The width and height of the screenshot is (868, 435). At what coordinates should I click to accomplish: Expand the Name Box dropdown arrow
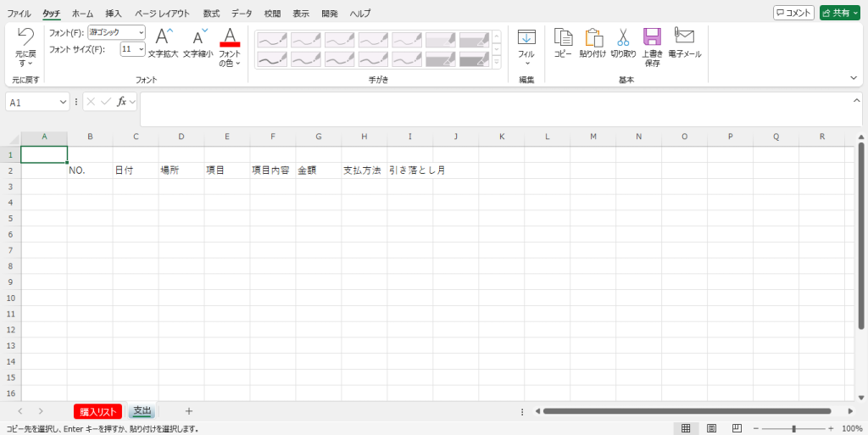64,102
